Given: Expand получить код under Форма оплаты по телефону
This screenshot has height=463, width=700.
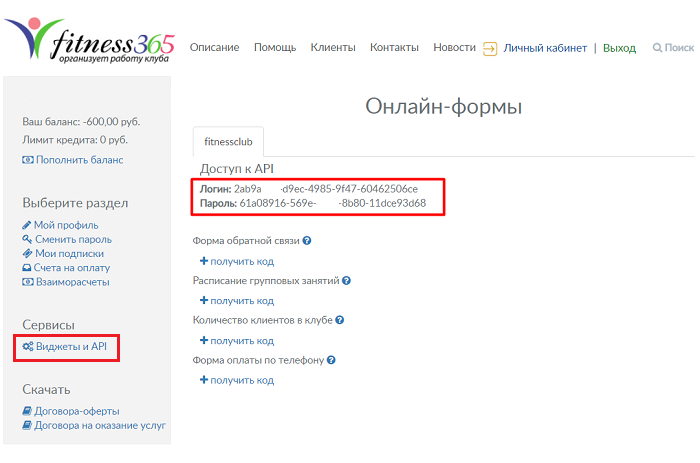Looking at the screenshot, I should (x=237, y=380).
